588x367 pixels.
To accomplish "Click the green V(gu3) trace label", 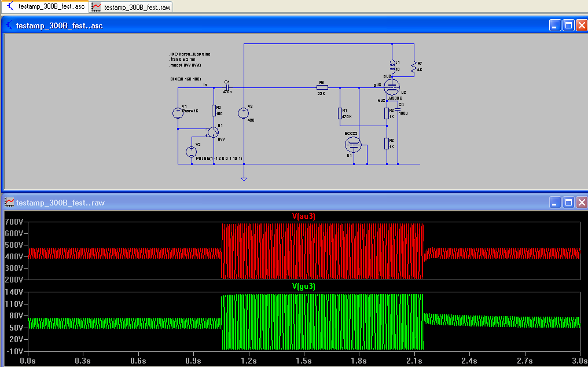I will point(303,287).
